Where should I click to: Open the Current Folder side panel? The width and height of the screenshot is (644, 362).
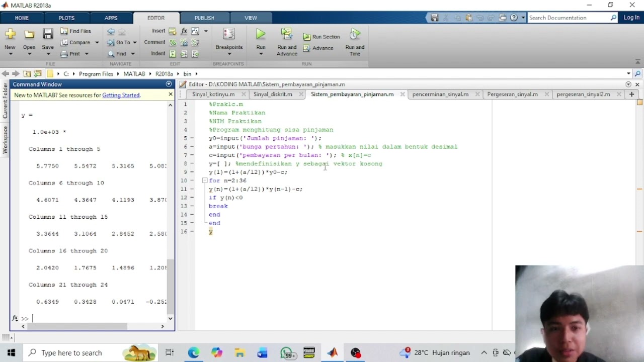tap(5, 101)
